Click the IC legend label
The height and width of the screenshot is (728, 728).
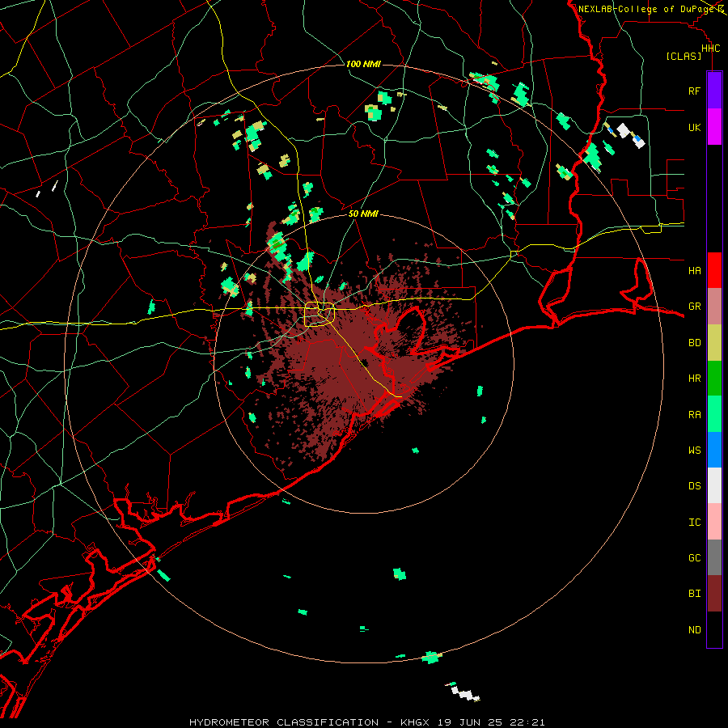(695, 522)
